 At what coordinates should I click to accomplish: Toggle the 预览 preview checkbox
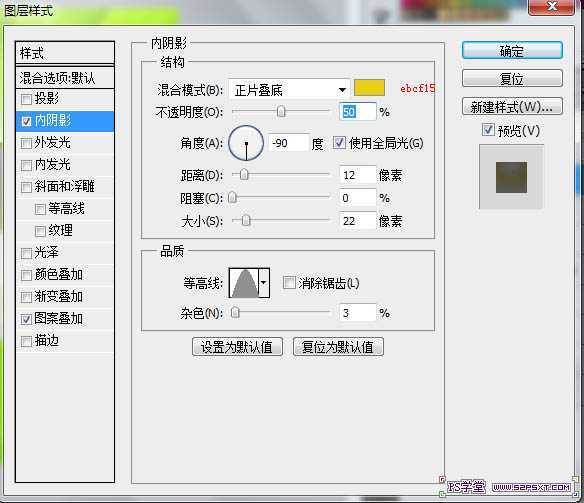coord(488,130)
